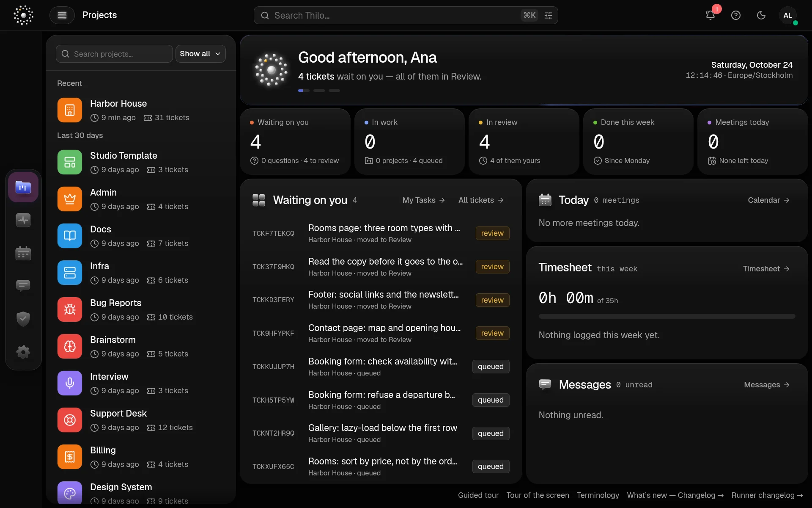
Task: Open the Messages link
Action: click(767, 385)
